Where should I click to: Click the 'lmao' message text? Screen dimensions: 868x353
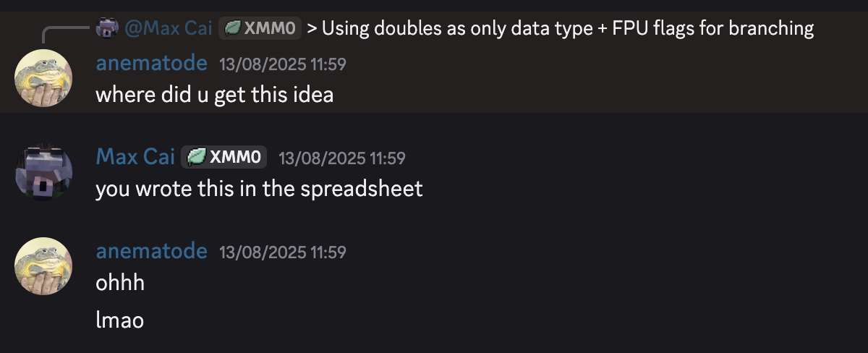(x=120, y=318)
